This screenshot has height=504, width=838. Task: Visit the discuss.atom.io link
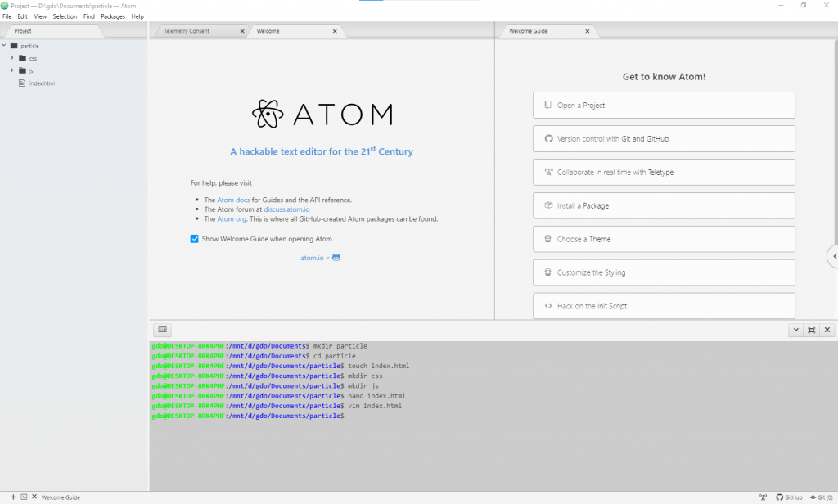tap(286, 209)
